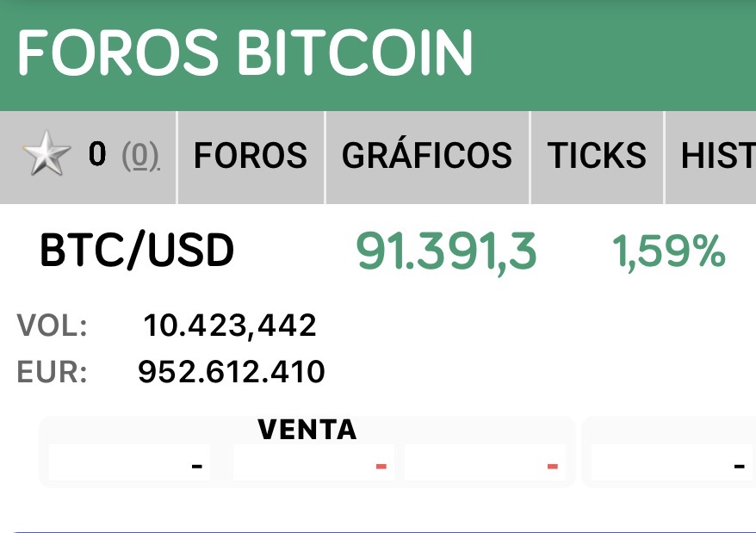Click the VOL: label
The image size is (756, 533).
tap(52, 325)
